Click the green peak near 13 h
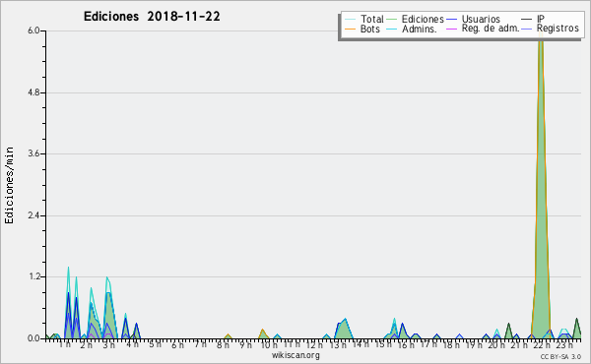 [344, 329]
